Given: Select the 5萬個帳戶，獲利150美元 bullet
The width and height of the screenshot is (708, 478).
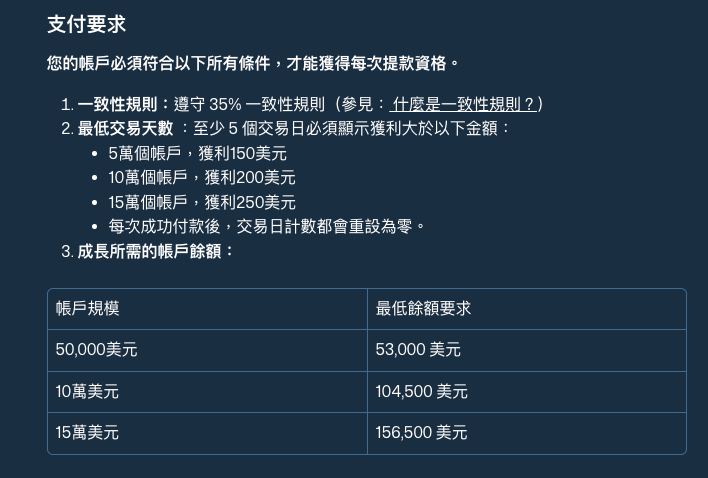Looking at the screenshot, I should pos(197,153).
